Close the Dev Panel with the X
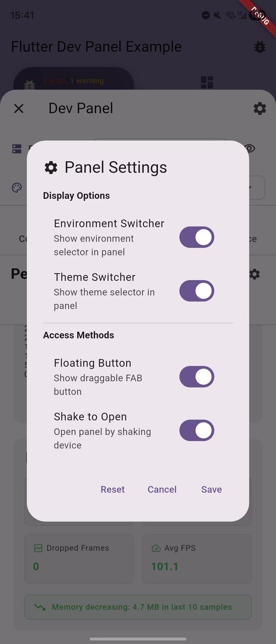 pos(19,109)
